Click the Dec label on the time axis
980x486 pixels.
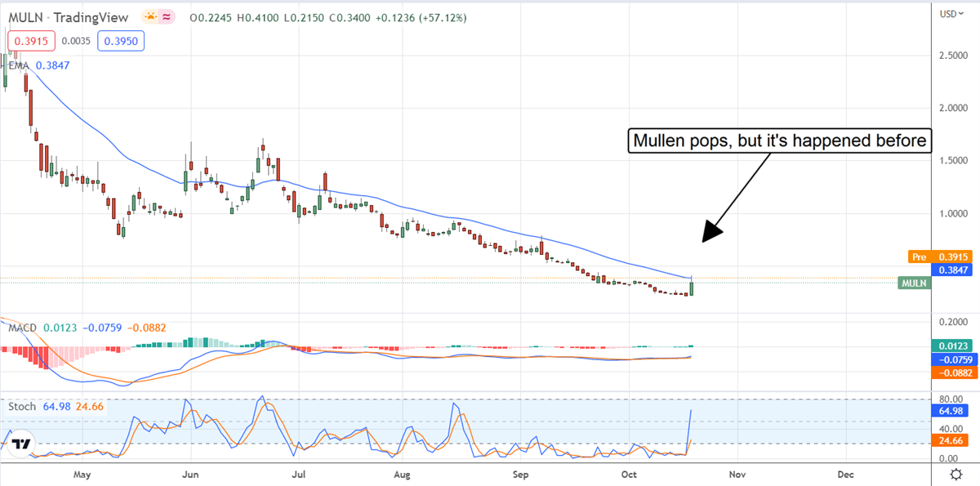click(x=845, y=474)
